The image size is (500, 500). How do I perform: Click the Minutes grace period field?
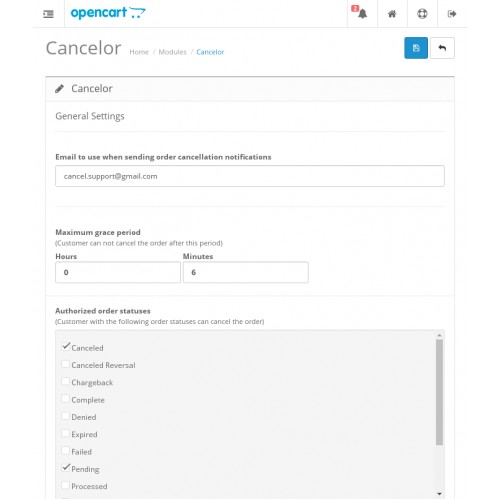coord(246,272)
